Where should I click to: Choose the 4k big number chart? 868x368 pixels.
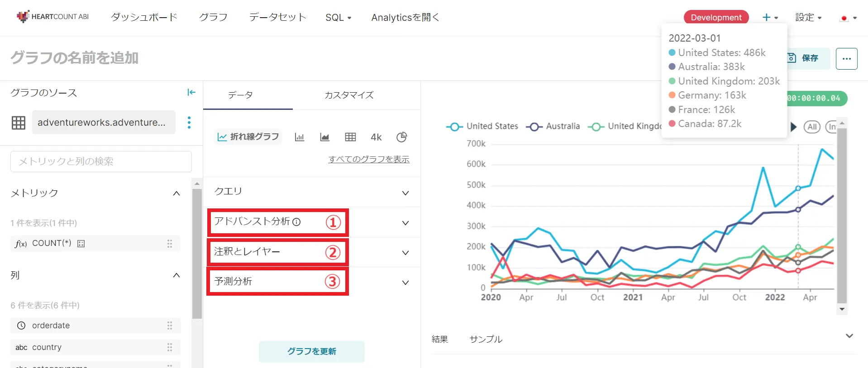376,137
